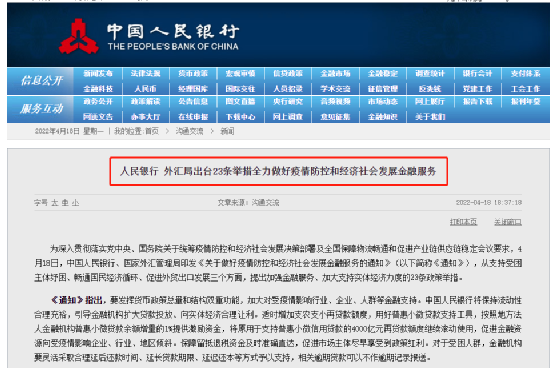This screenshot has width=554, height=368.
Task: Click the 新闻 breadcrumb item
Action: (x=227, y=131)
